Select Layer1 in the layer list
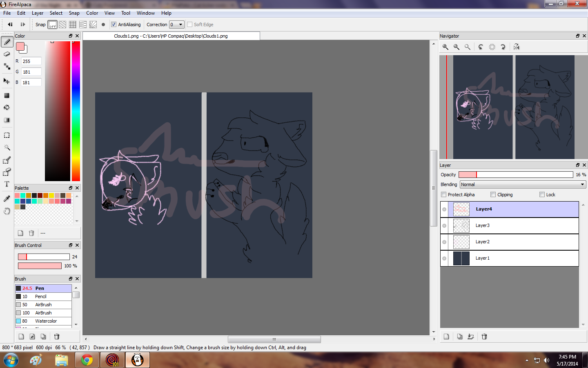Viewport: 588px width, 368px height. pyautogui.click(x=510, y=258)
